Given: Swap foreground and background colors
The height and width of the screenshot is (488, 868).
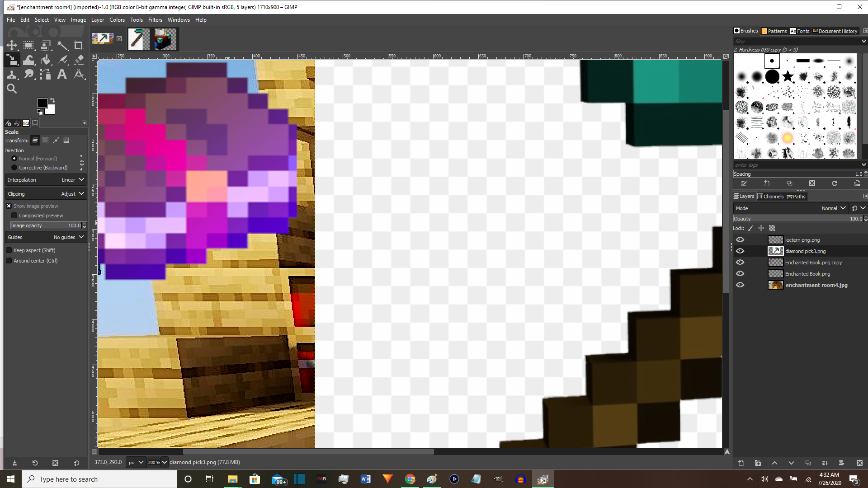Looking at the screenshot, I should point(52,100).
